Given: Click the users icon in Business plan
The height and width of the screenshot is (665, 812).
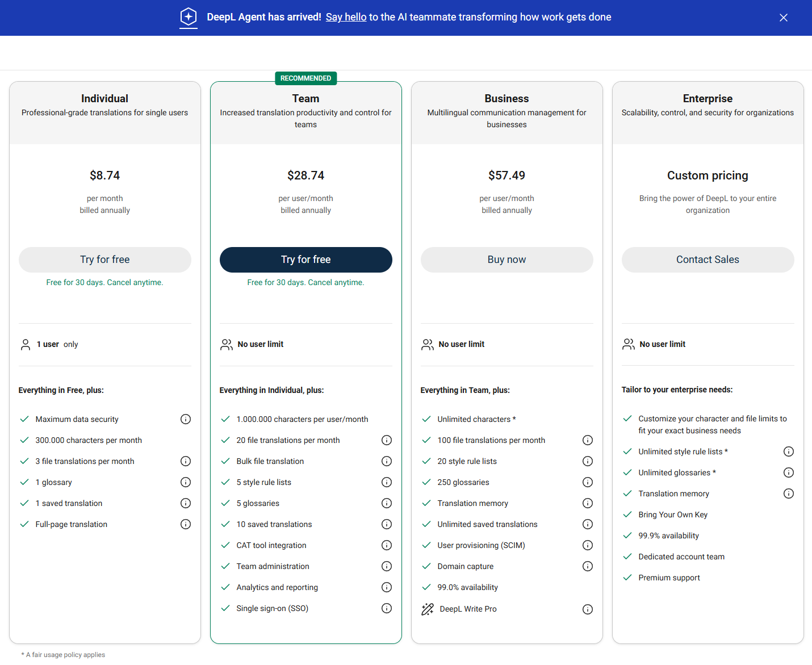Looking at the screenshot, I should click(428, 345).
